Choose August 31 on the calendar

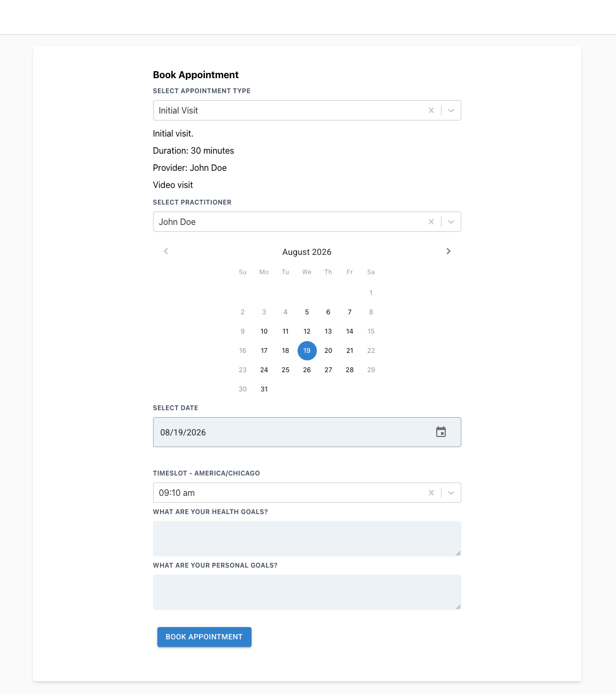264,389
